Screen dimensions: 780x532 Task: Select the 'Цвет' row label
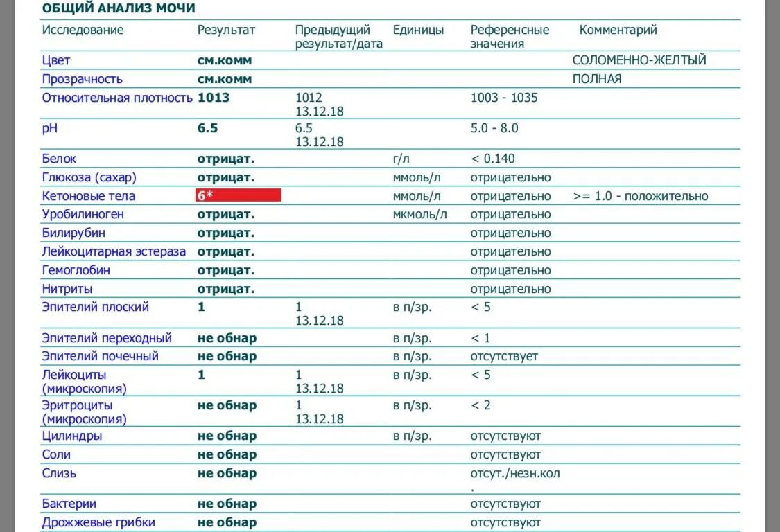[55, 61]
